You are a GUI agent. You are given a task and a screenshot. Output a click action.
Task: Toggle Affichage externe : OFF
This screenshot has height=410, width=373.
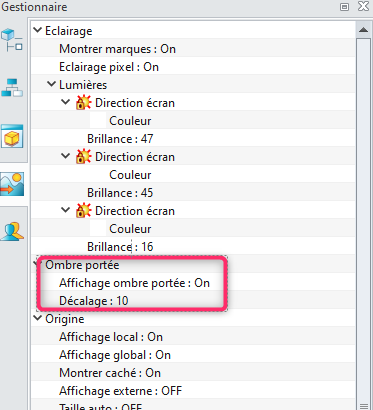[121, 391]
